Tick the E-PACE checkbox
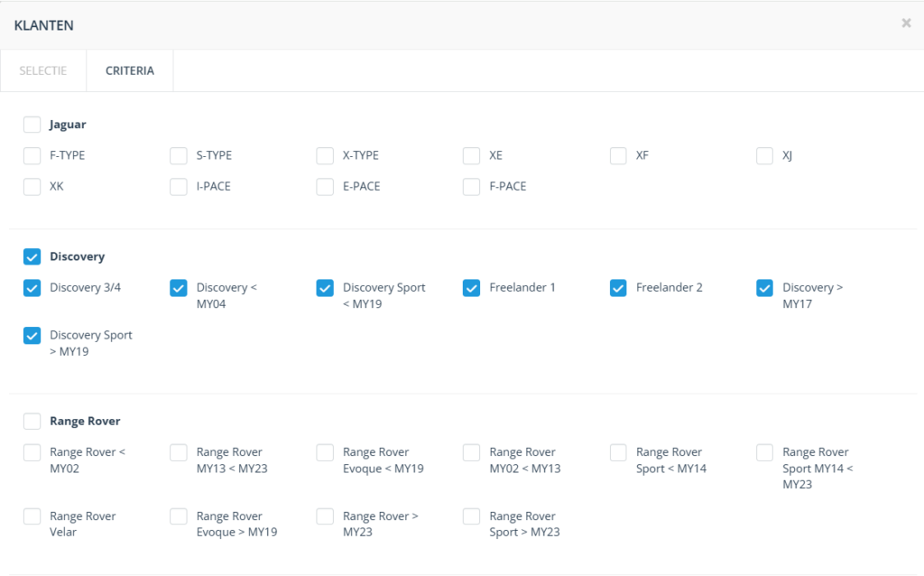 pyautogui.click(x=325, y=186)
